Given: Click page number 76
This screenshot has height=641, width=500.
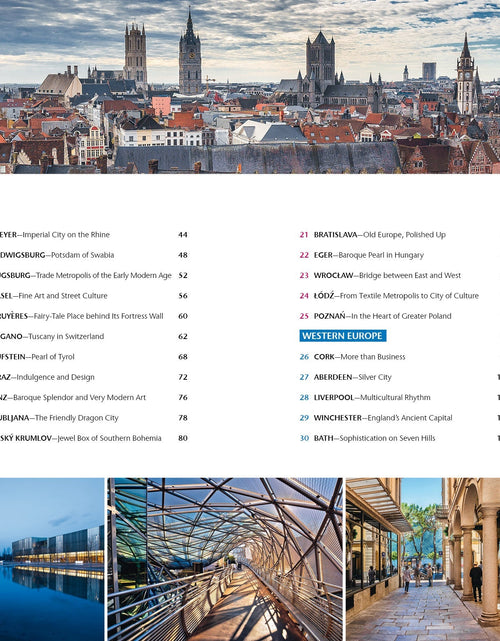Looking at the screenshot, I should pyautogui.click(x=183, y=397).
